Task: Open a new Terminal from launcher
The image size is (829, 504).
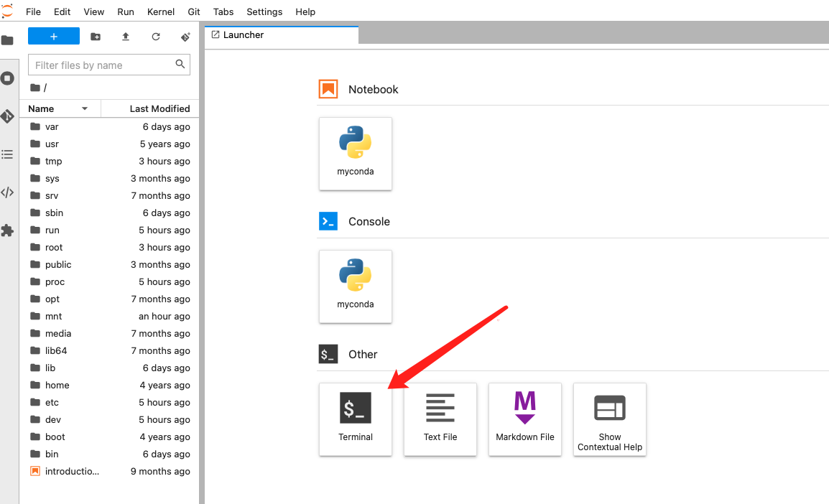Action: tap(356, 419)
